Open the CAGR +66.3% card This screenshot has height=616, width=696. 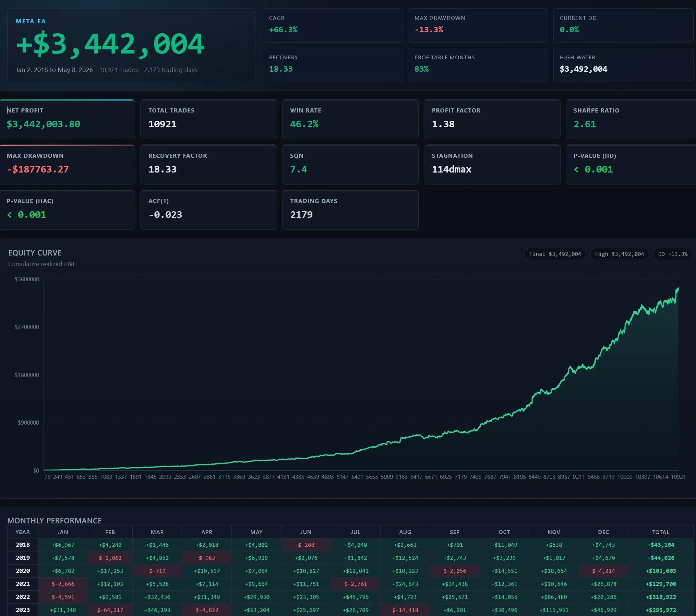[x=333, y=25]
